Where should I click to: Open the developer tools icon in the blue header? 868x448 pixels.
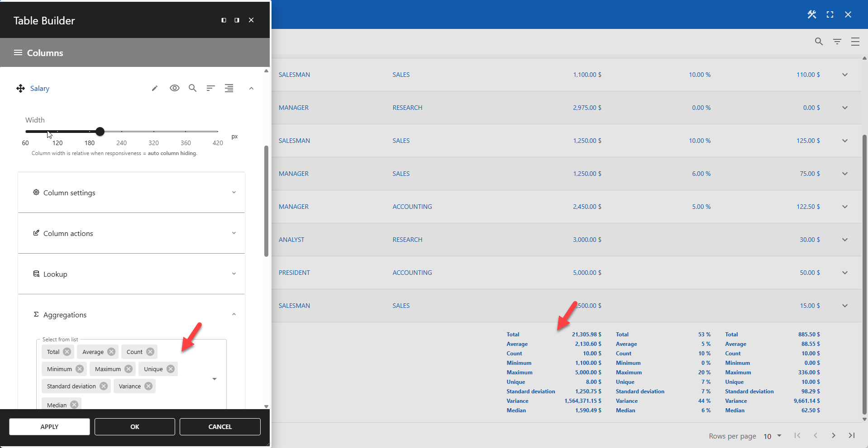811,14
